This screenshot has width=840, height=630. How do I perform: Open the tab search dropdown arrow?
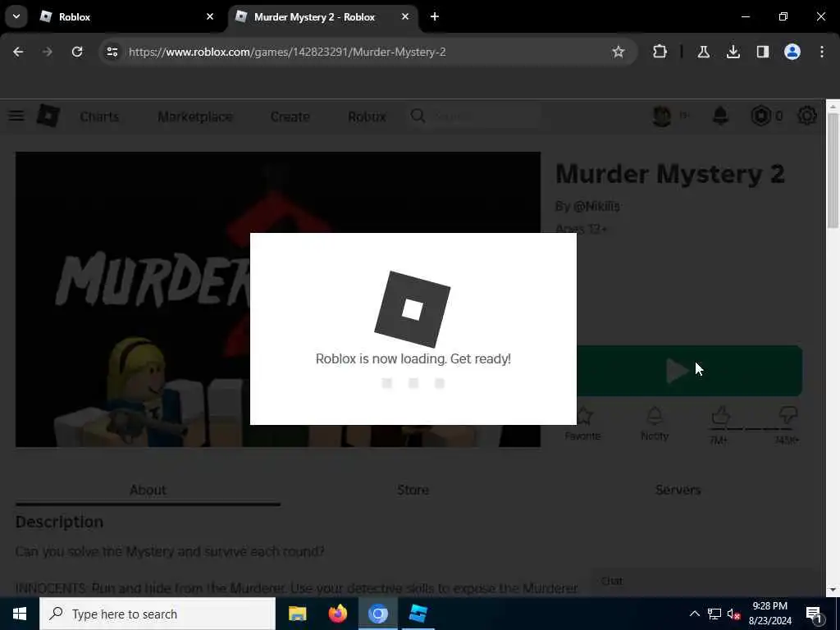(x=16, y=16)
